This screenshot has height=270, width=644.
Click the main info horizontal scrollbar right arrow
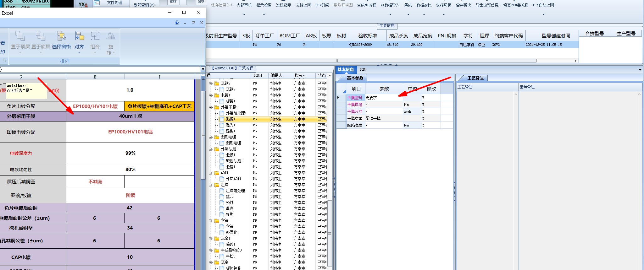(x=575, y=61)
